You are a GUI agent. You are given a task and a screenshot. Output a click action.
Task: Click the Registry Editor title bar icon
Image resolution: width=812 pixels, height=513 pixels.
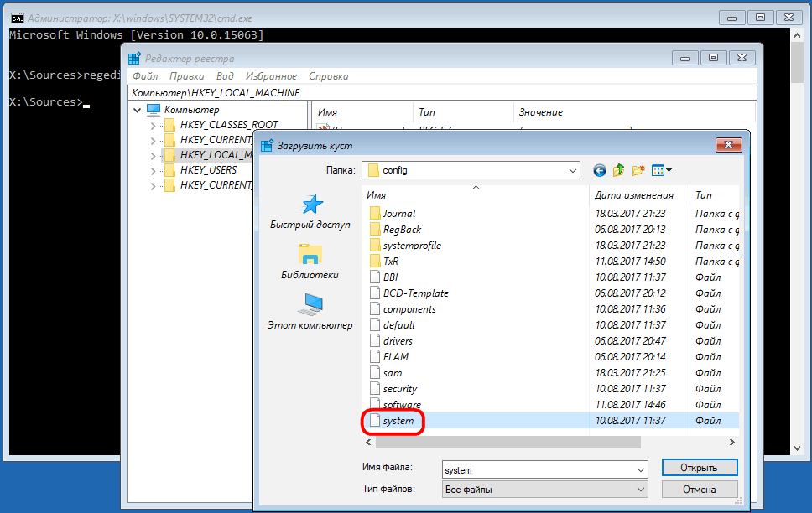[x=135, y=59]
